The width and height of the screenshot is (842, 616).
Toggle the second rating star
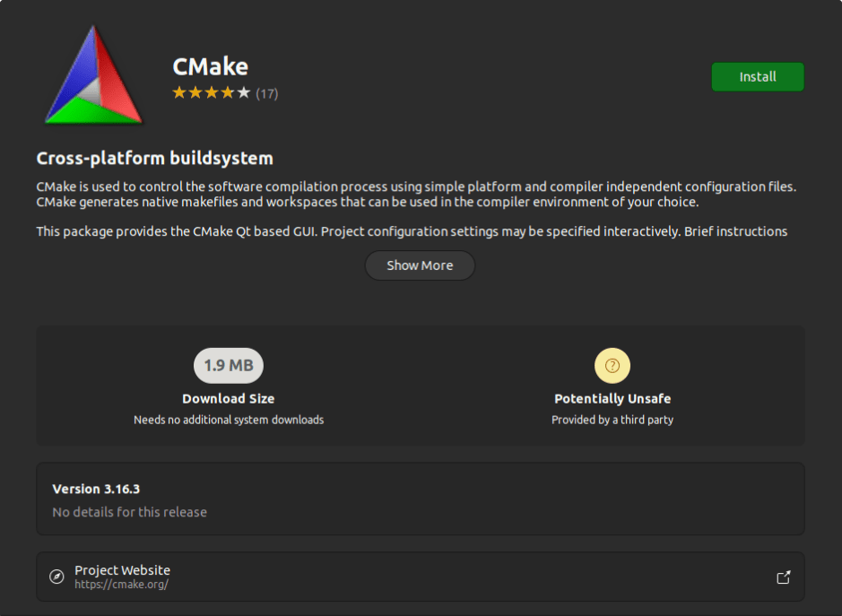click(x=195, y=91)
